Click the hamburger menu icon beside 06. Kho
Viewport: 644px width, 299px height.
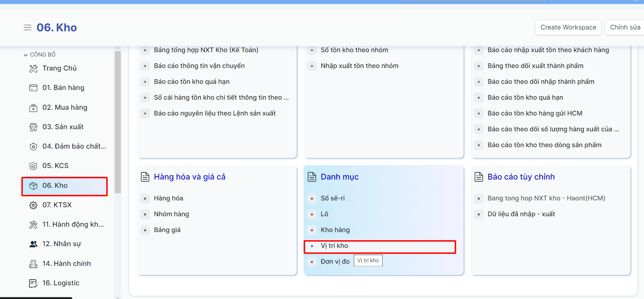click(27, 28)
